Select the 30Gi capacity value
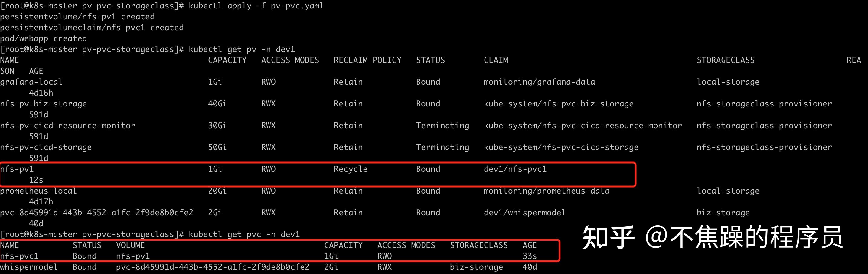Viewport: 868px width, 274px height. coord(217,126)
